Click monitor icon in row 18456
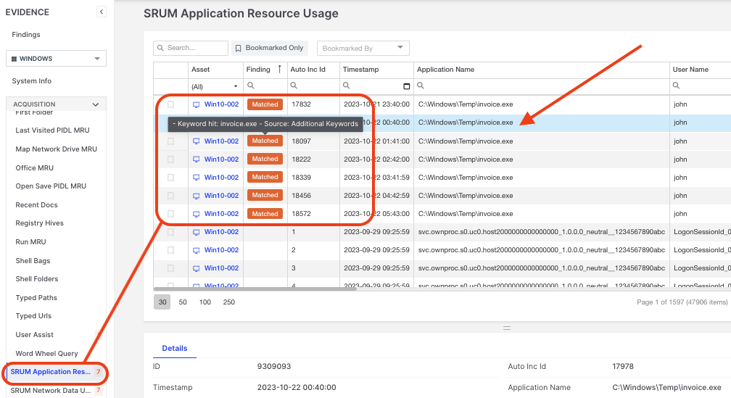The width and height of the screenshot is (731, 398). point(196,196)
